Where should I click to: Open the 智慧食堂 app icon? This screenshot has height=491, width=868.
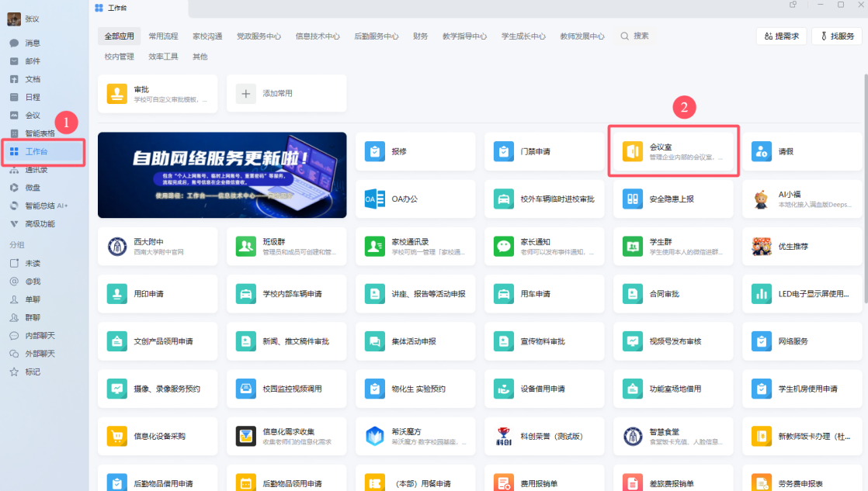click(x=633, y=436)
